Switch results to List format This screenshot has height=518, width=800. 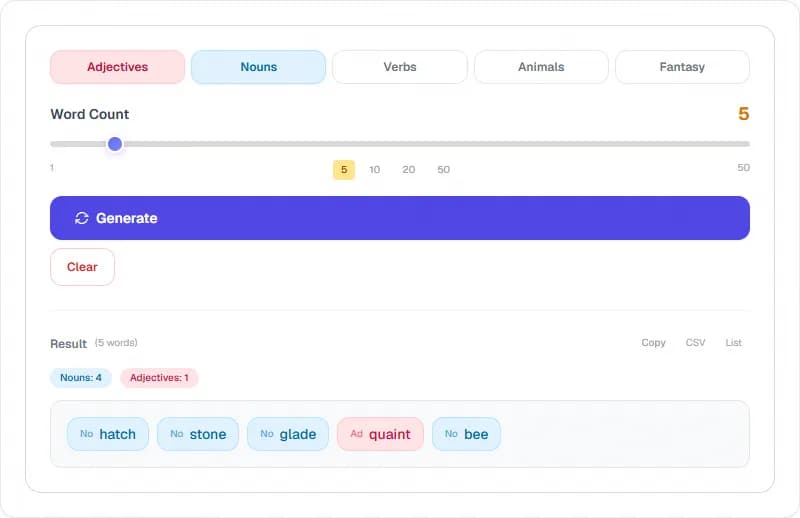pos(734,342)
